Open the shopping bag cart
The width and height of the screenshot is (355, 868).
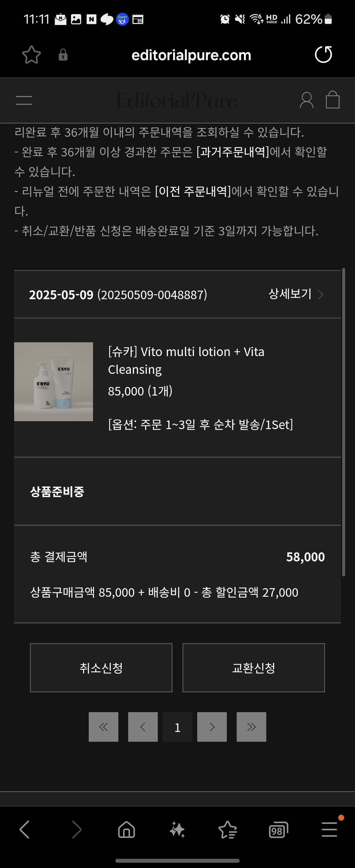332,100
